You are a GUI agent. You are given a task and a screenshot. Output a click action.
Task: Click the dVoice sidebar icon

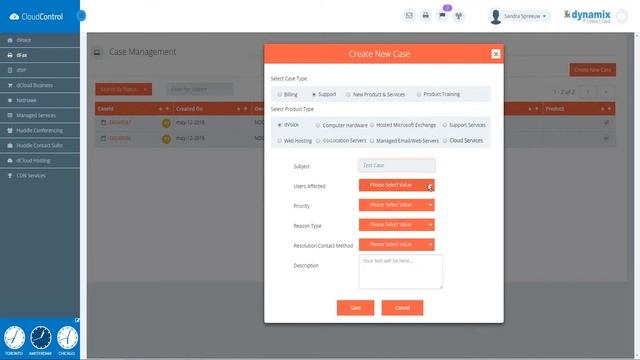coord(10,40)
